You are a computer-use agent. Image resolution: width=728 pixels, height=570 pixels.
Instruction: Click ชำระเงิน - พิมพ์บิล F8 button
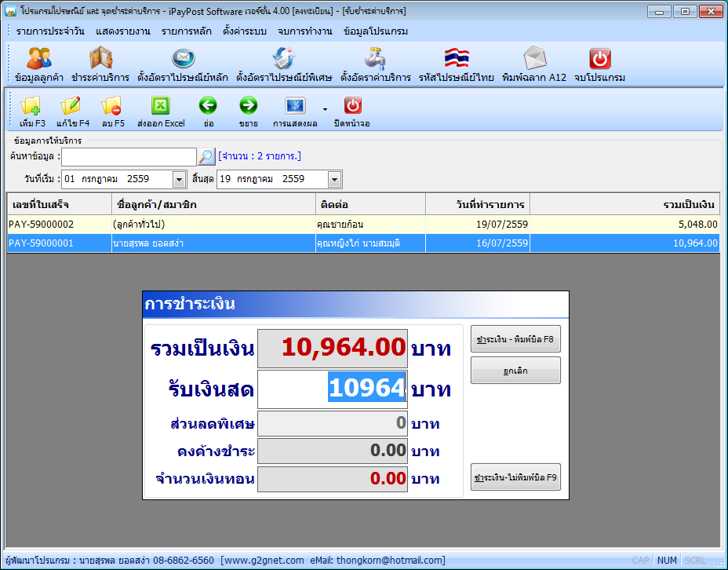click(515, 339)
